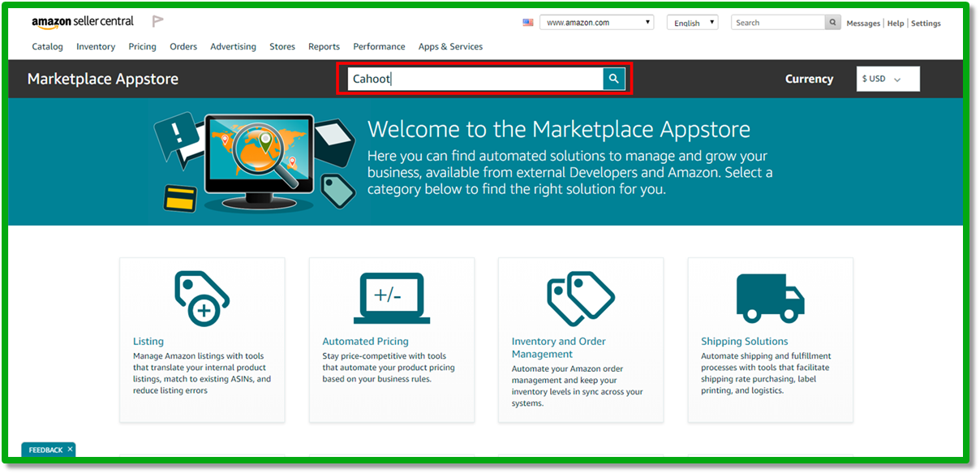Screen dimensions: 980x474
Task: Click the banner paragraph about automated solutions
Action: coord(570,172)
